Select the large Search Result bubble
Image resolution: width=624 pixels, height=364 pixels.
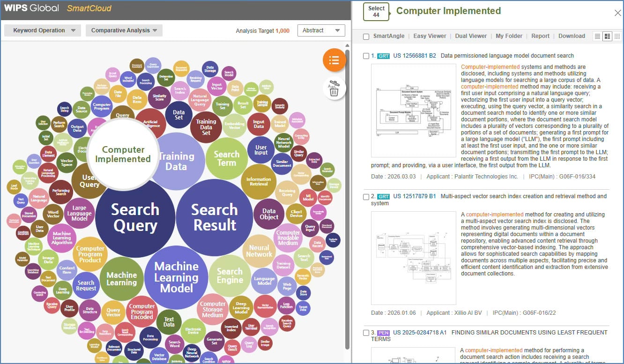click(x=215, y=218)
